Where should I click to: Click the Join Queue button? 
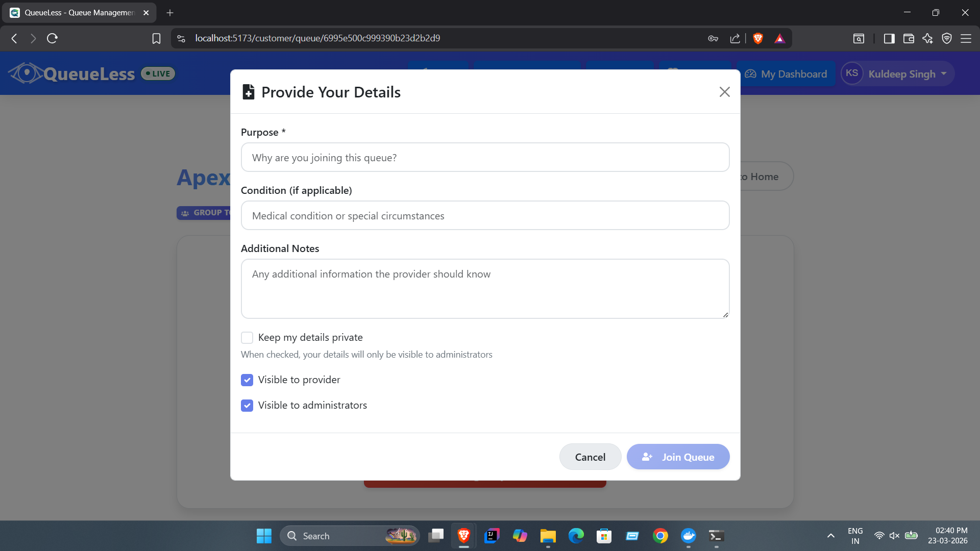click(x=678, y=457)
